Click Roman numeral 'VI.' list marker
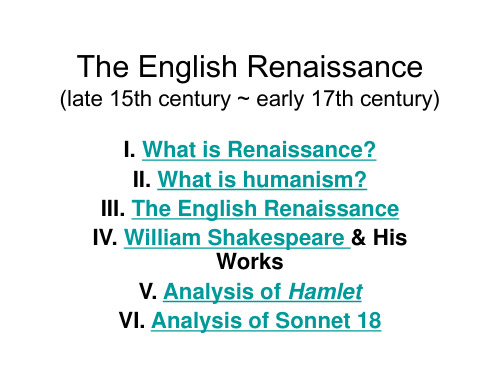 [x=132, y=320]
